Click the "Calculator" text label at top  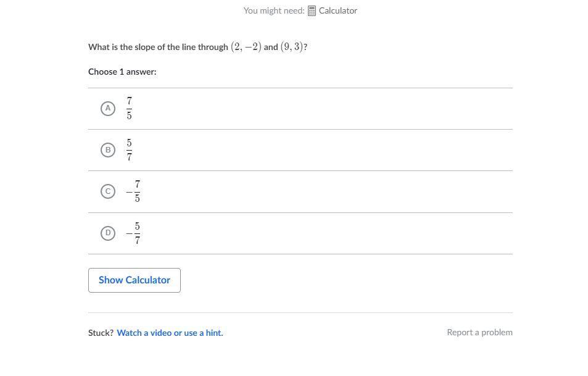click(x=338, y=10)
